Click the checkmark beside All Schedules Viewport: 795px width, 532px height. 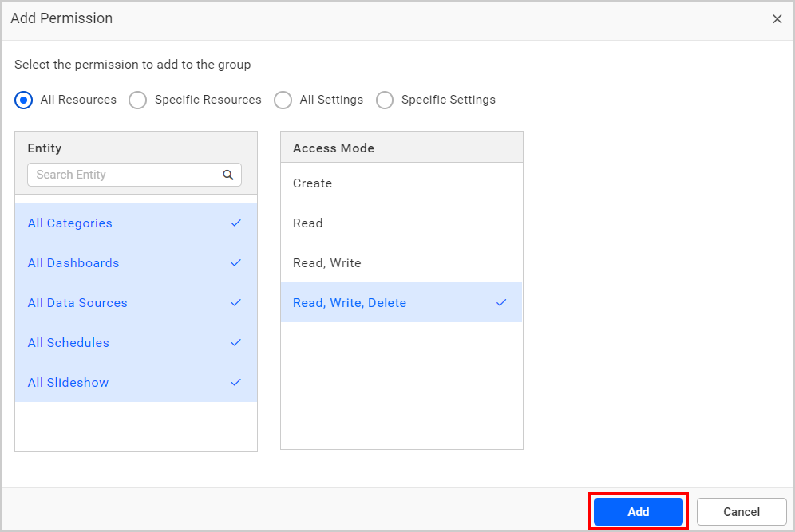[x=235, y=343]
